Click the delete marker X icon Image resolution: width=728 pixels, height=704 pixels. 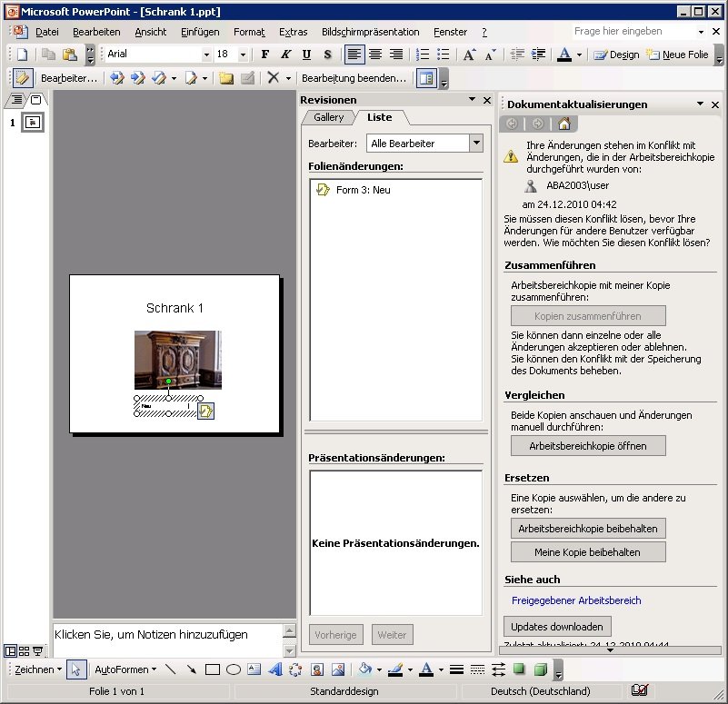(273, 78)
